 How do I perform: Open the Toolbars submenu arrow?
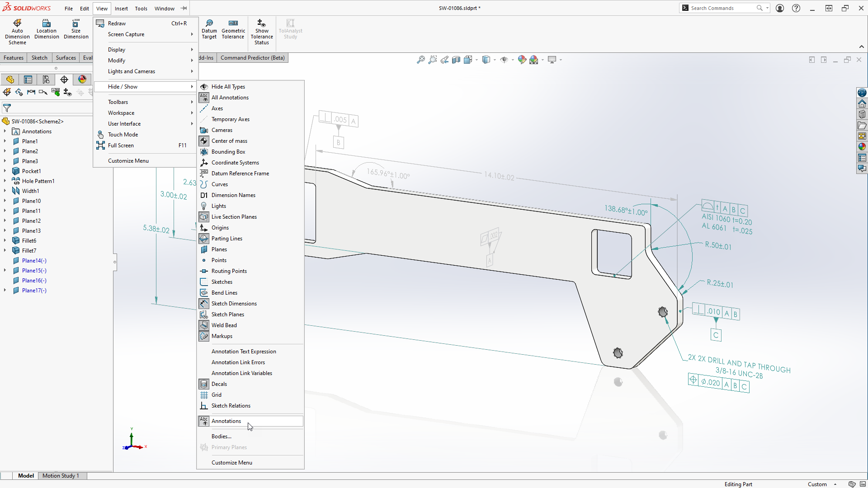click(192, 102)
